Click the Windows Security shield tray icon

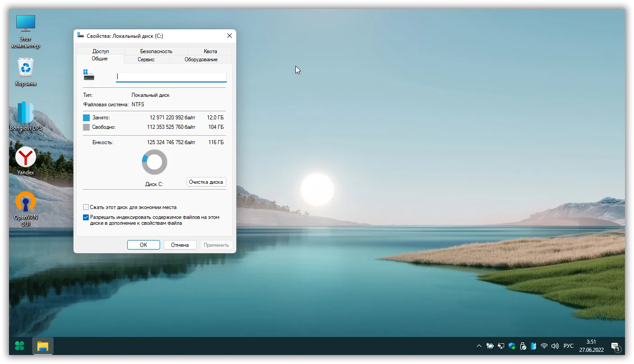click(512, 346)
